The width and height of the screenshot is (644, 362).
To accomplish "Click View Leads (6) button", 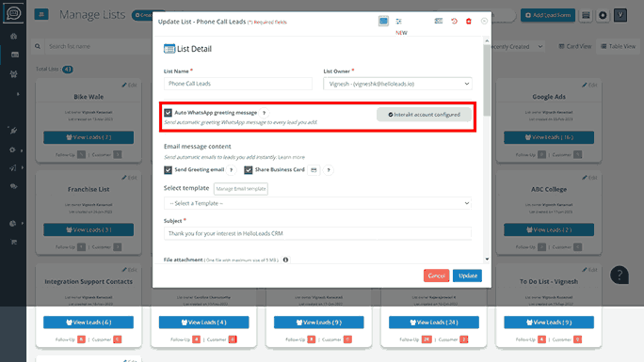I will 89,323.
